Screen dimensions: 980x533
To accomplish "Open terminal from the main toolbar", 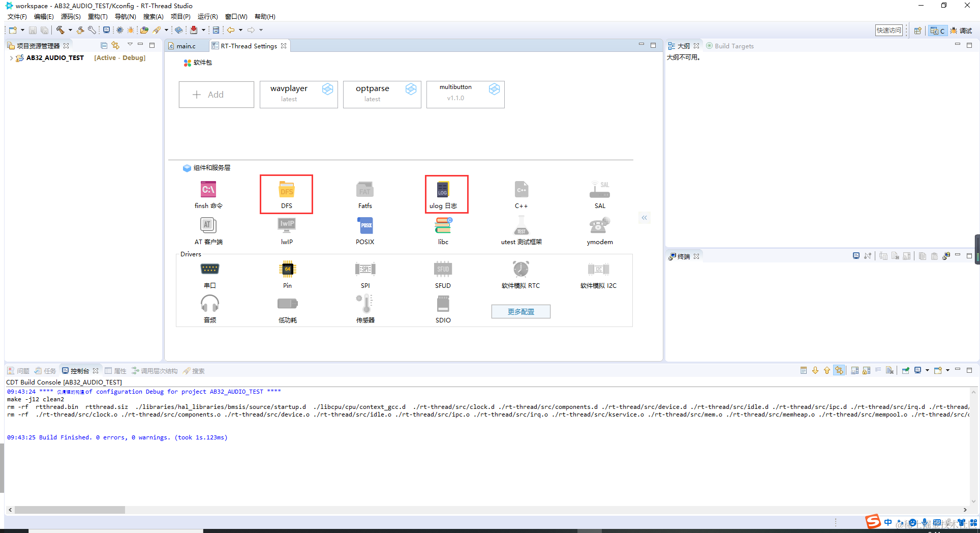I will (106, 30).
